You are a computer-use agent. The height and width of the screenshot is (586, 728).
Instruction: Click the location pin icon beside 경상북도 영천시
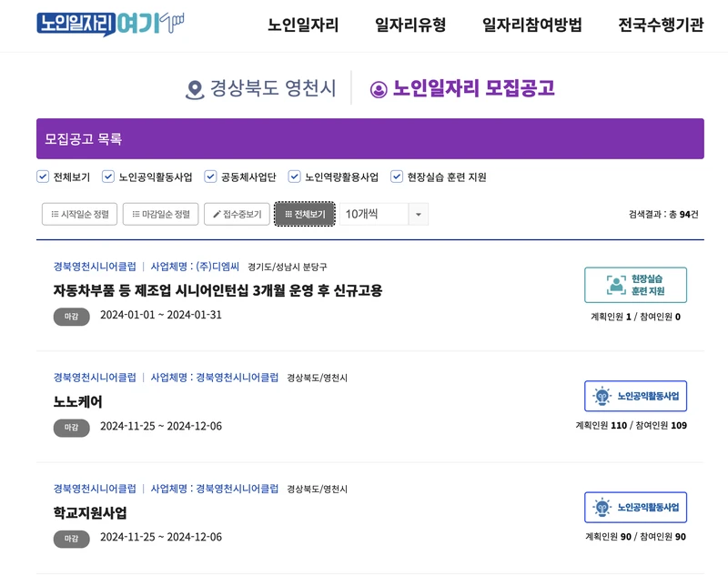coord(197,86)
